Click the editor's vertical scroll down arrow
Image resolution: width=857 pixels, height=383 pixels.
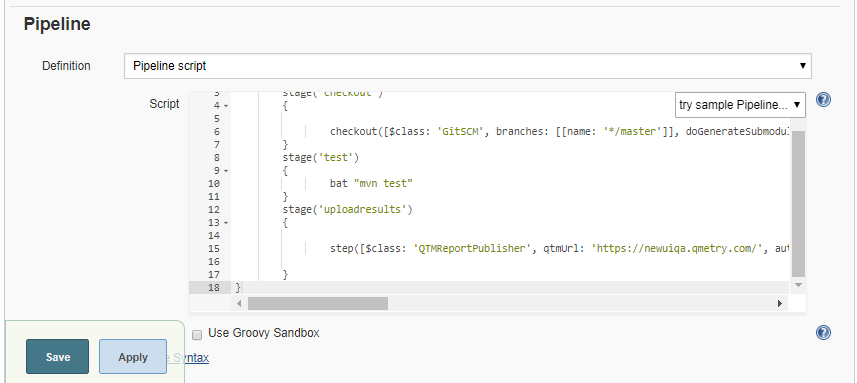(x=798, y=285)
